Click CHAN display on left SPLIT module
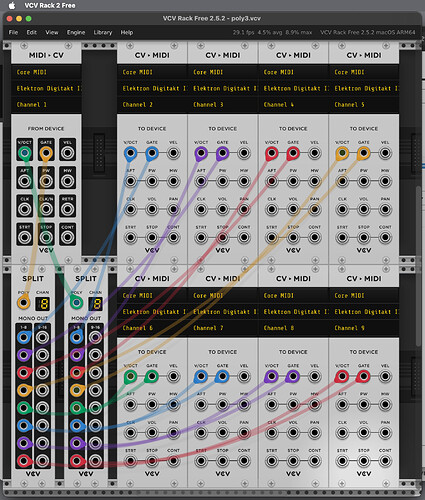Image resolution: width=425 pixels, height=500 pixels. pos(43,304)
